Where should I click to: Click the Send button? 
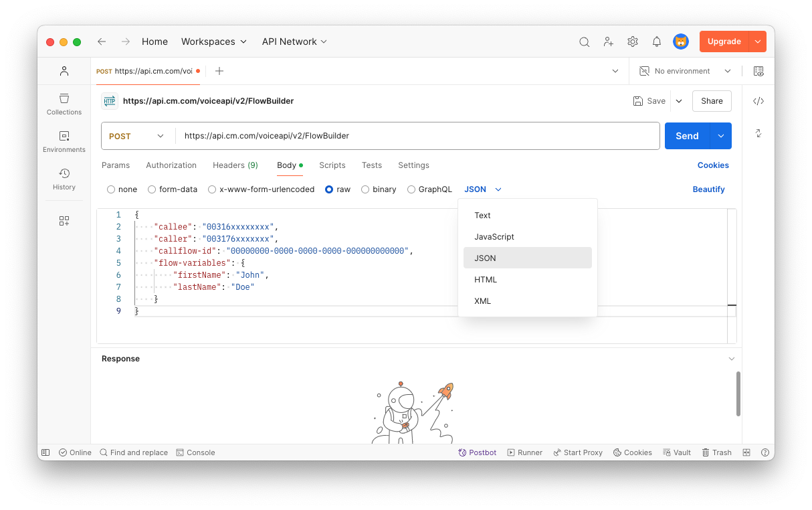[688, 136]
